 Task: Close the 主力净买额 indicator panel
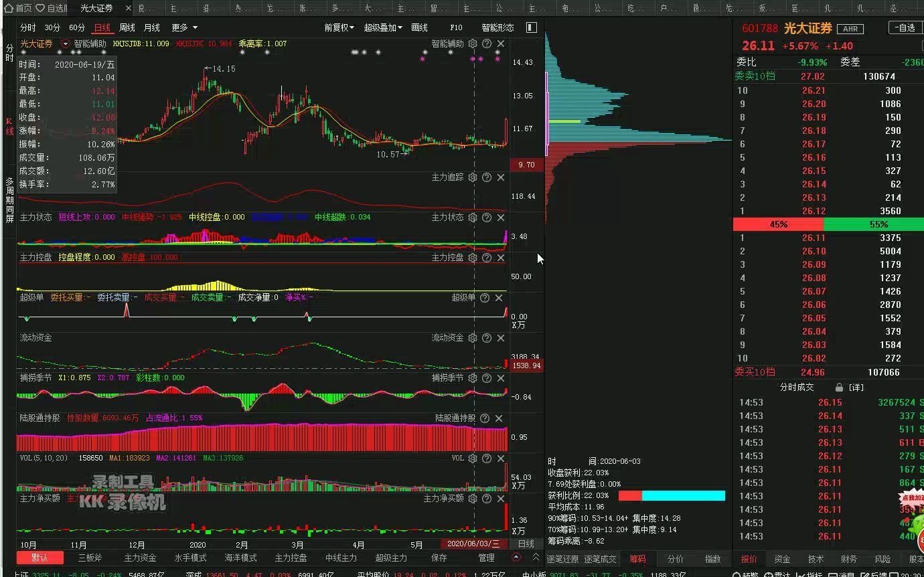tap(500, 499)
